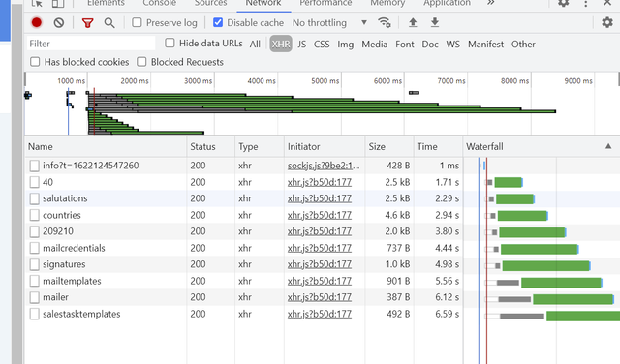Viewport: 620px width, 364px height.
Task: Select the salutations request
Action: 65,198
